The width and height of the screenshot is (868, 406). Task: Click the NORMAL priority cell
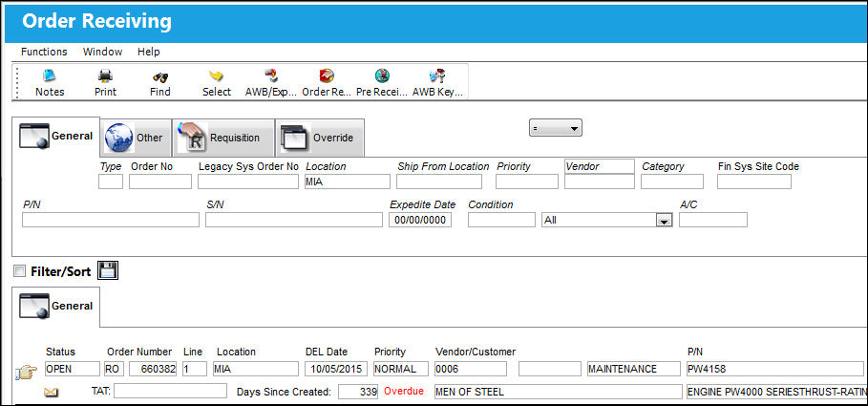click(x=401, y=369)
